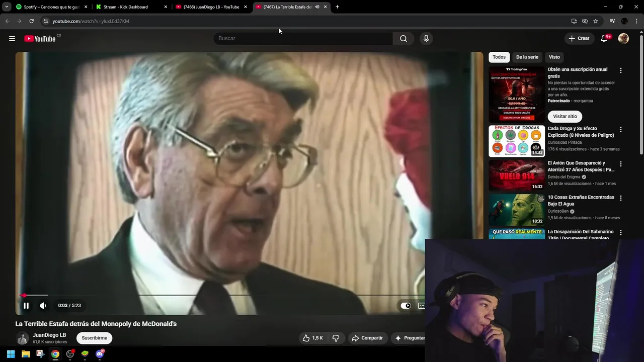Open Discord from the taskbar

pos(100,354)
